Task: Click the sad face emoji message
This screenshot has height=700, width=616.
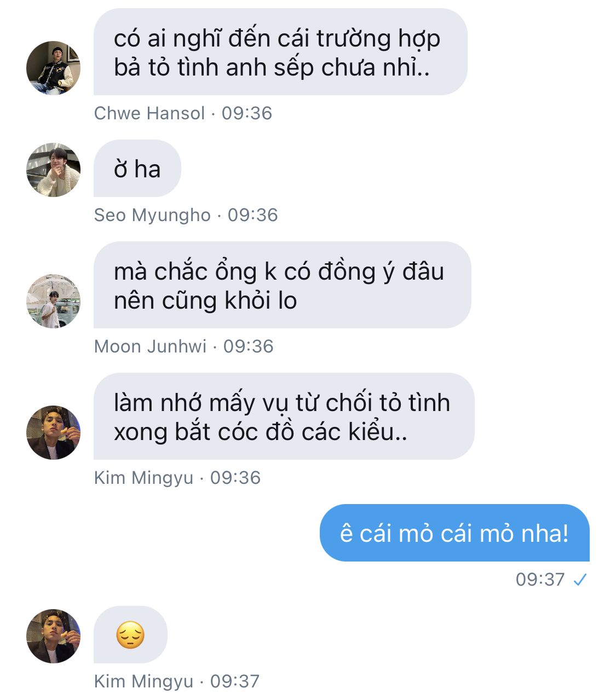Action: (x=130, y=635)
